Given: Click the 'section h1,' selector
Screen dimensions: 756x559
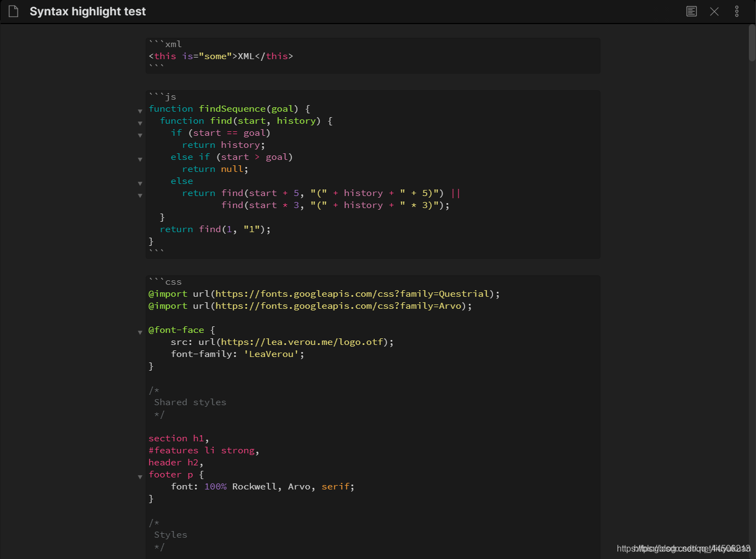Looking at the screenshot, I should point(179,439).
